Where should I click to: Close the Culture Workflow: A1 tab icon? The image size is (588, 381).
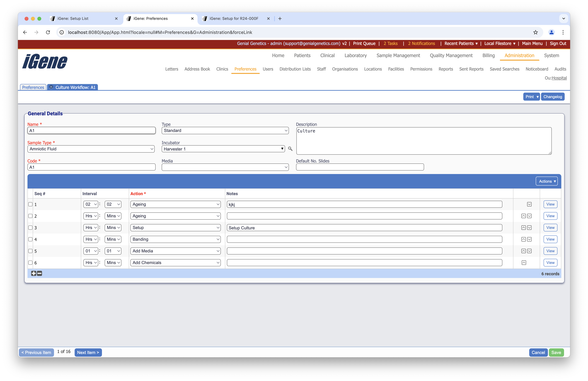pos(51,87)
